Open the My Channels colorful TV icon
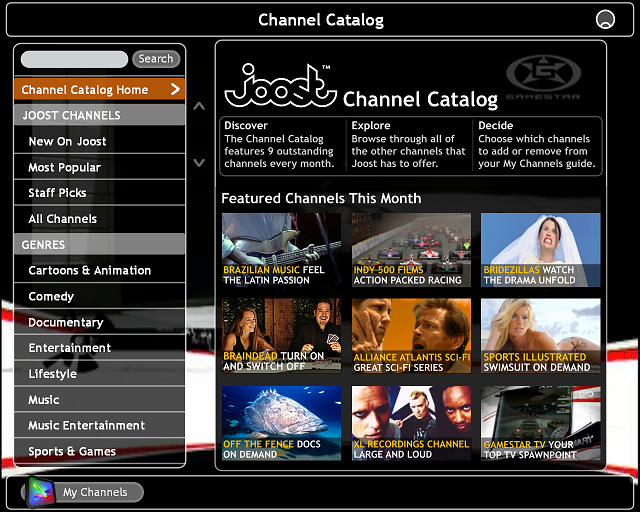 40,492
